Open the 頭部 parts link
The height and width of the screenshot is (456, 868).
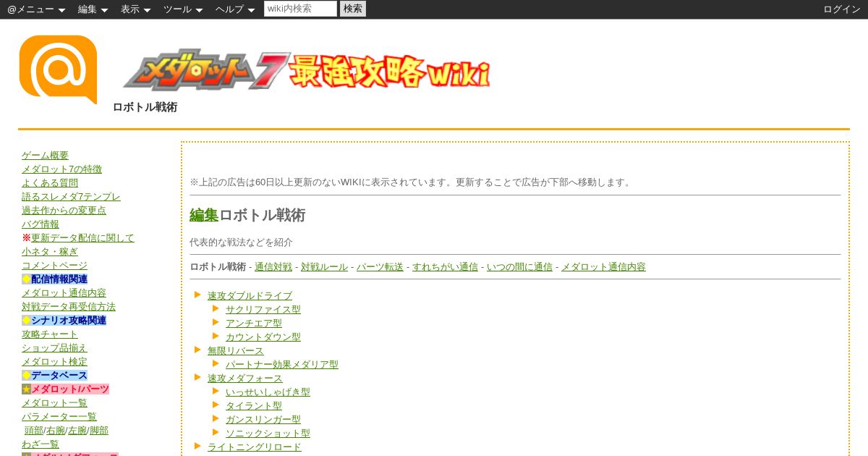34,431
